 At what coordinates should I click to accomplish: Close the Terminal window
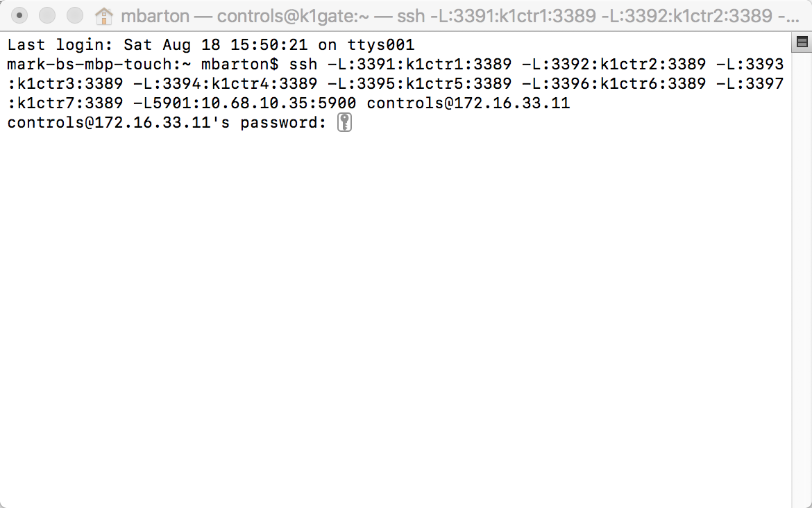21,15
